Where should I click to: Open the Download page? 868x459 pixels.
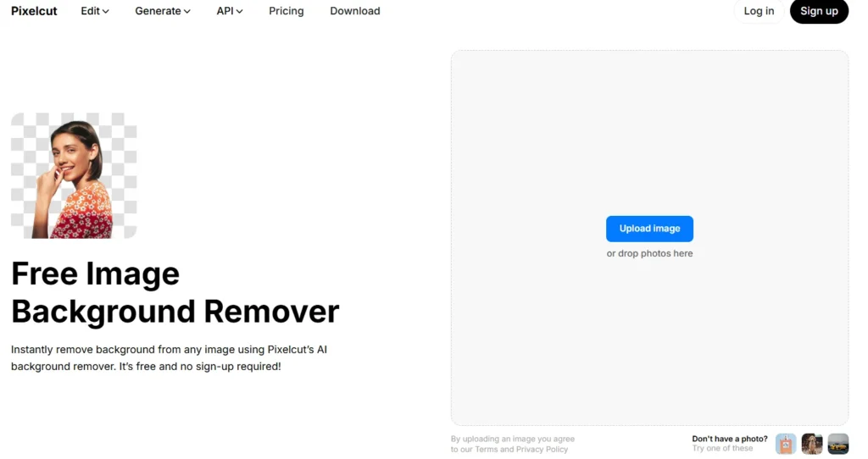tap(355, 11)
